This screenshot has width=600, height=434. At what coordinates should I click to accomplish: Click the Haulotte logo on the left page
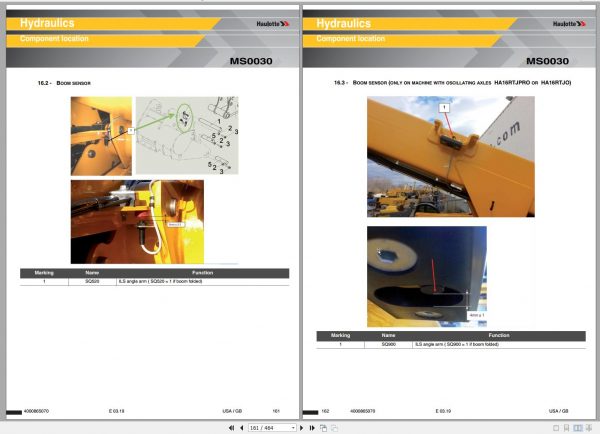pos(272,24)
